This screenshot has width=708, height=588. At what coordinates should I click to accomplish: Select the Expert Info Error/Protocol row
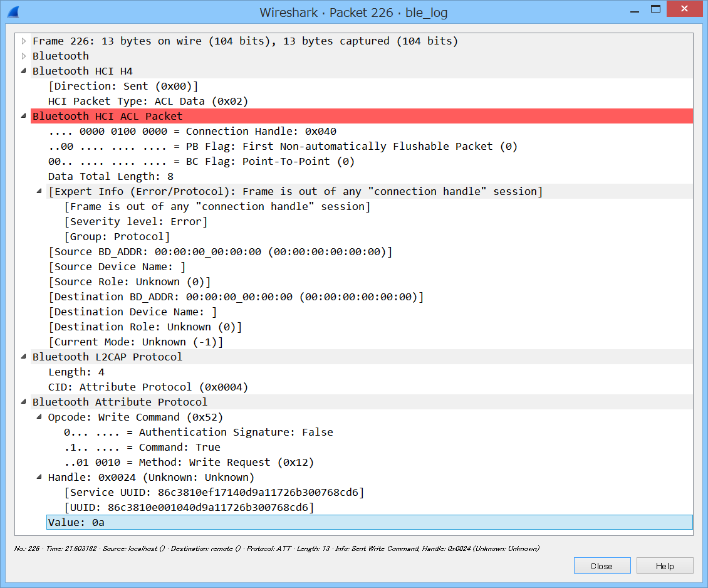[x=370, y=191]
